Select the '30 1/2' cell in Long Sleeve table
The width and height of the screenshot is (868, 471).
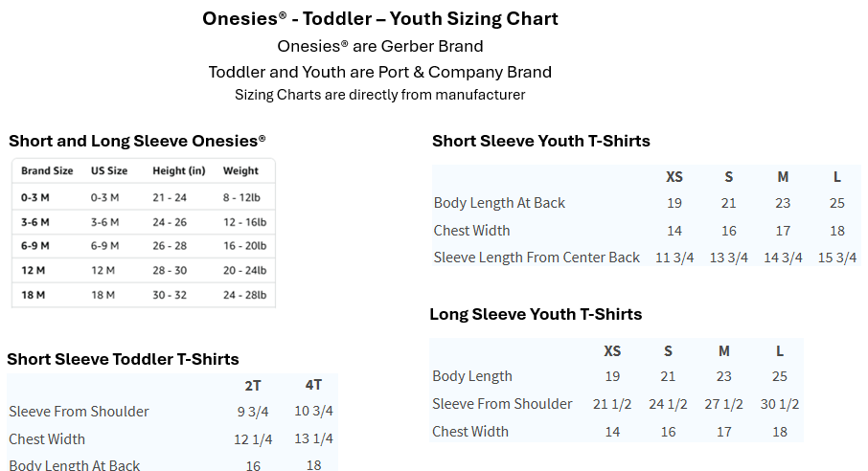(780, 404)
